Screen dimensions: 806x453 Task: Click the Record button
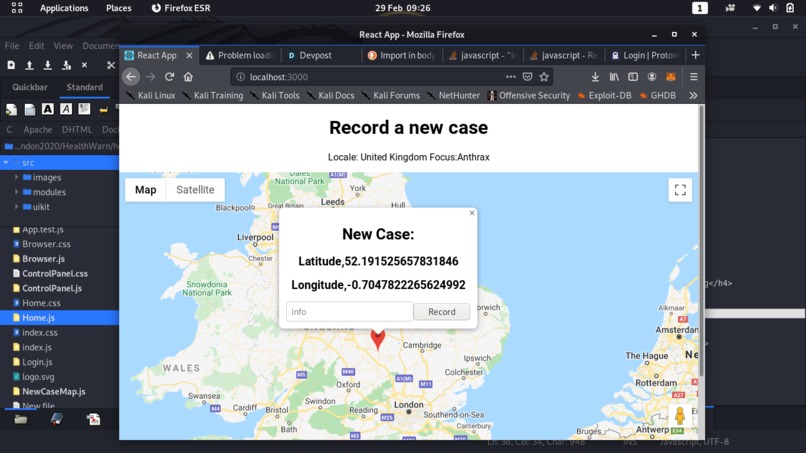442,312
